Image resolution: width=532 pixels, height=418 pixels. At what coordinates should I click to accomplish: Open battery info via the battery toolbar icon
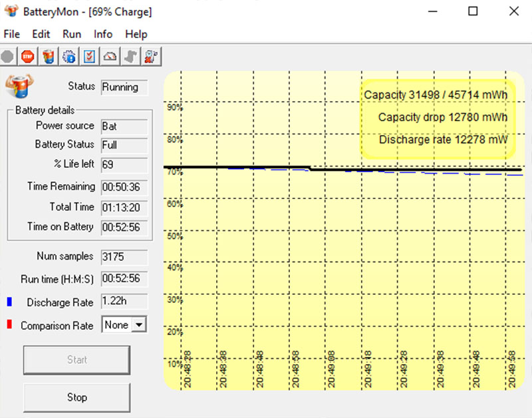(x=48, y=57)
